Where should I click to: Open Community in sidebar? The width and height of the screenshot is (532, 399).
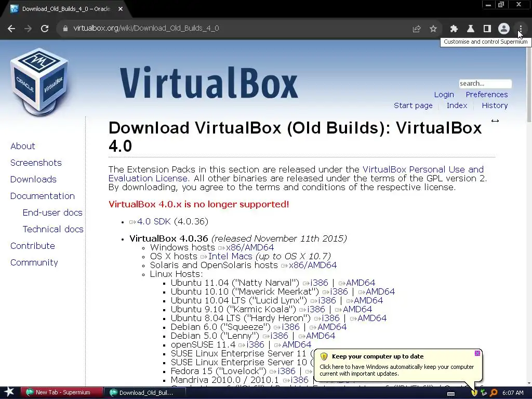pos(34,262)
